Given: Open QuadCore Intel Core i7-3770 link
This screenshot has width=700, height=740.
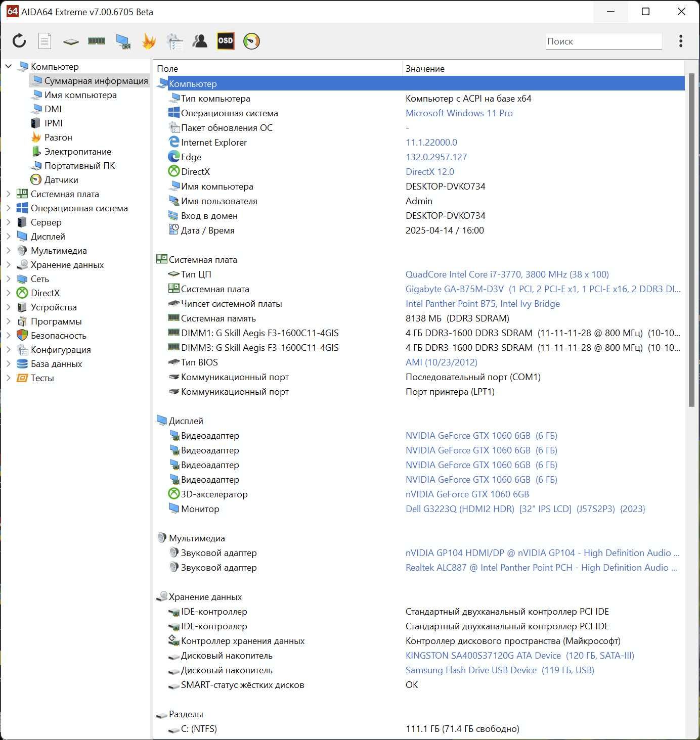Looking at the screenshot, I should (507, 274).
